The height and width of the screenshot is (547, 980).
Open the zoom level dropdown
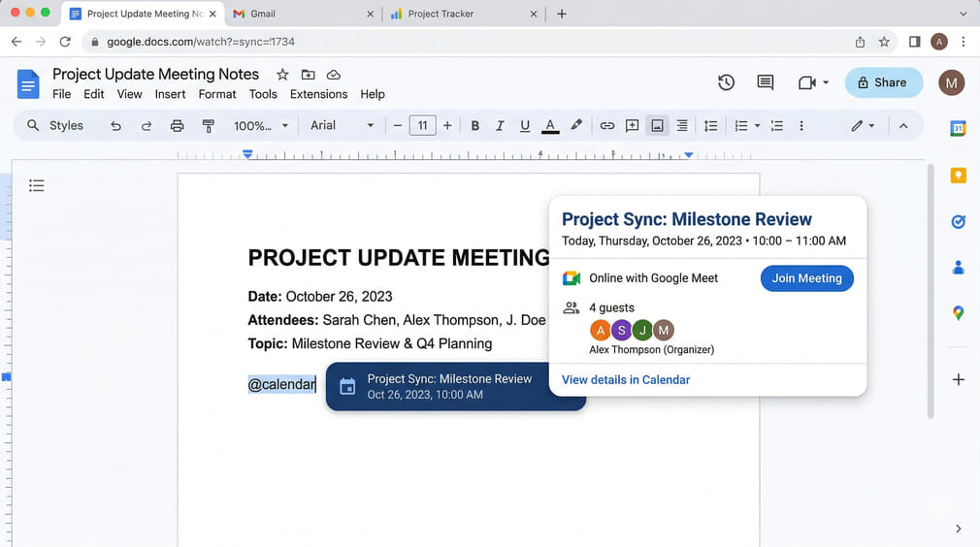(x=261, y=126)
